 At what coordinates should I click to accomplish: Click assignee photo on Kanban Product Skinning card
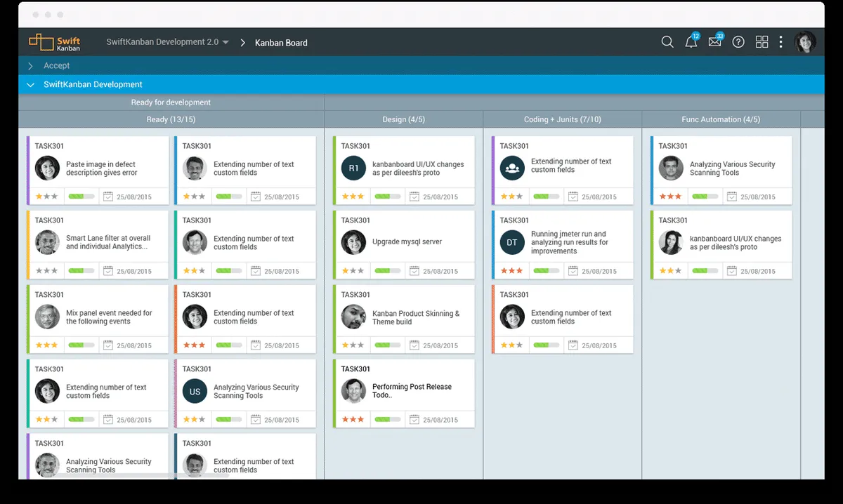tap(354, 317)
